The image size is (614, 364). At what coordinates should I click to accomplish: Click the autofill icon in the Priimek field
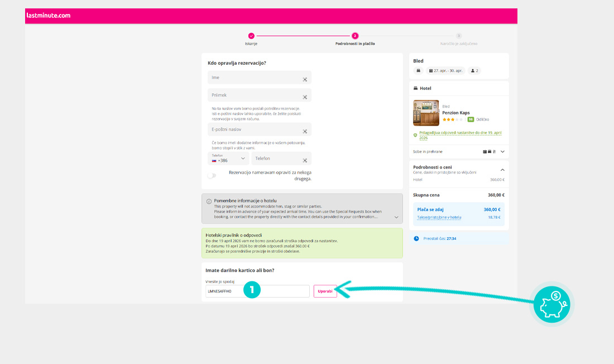(x=305, y=97)
